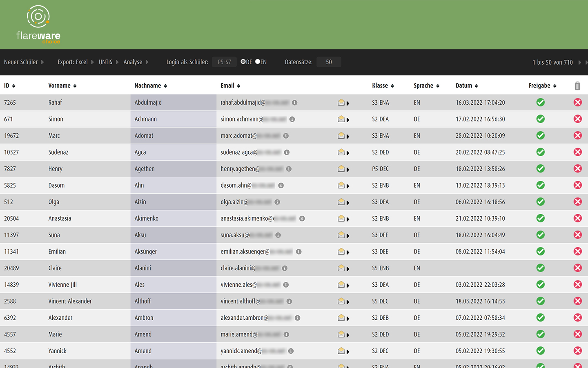Click the surname cell Abdulmajid
Viewport: 588px width, 368px height.
click(x=174, y=102)
